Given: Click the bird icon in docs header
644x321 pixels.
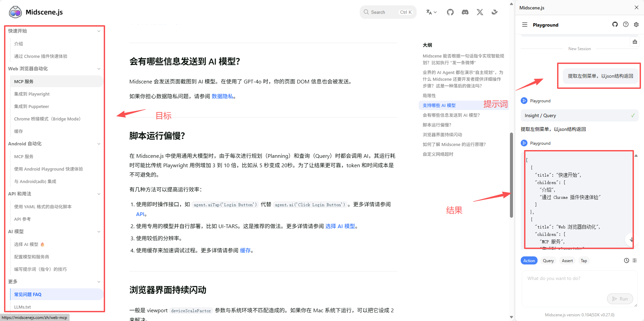Looking at the screenshot, I should click(x=494, y=12).
